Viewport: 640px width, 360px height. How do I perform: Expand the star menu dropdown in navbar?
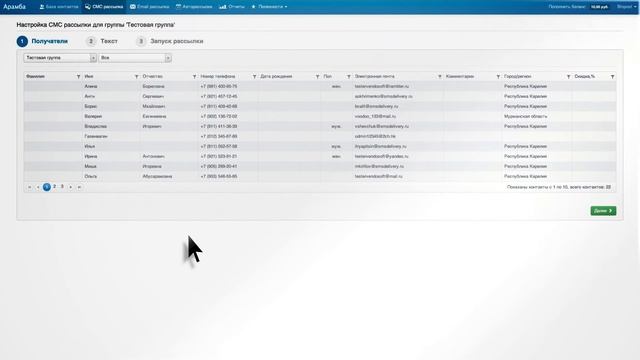pyautogui.click(x=269, y=7)
